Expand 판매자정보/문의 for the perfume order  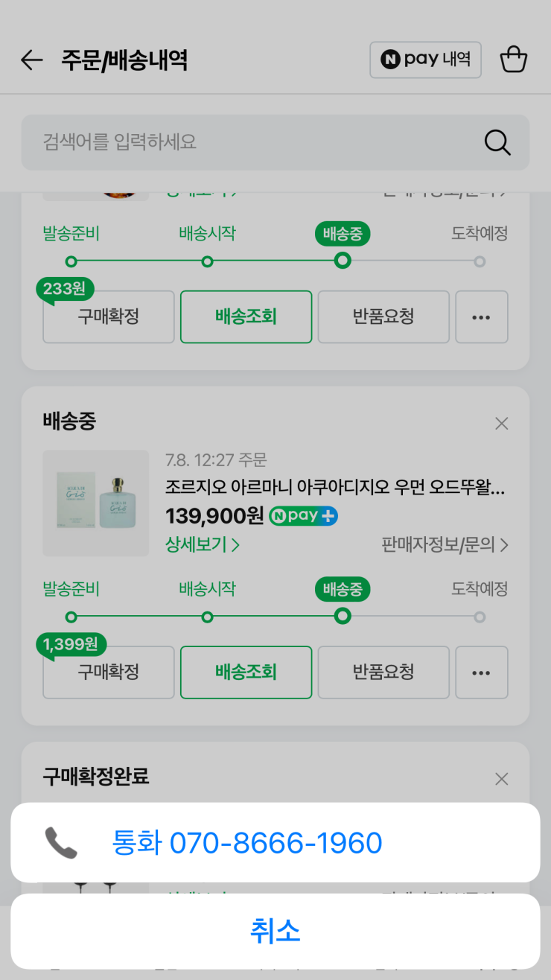[x=445, y=545]
